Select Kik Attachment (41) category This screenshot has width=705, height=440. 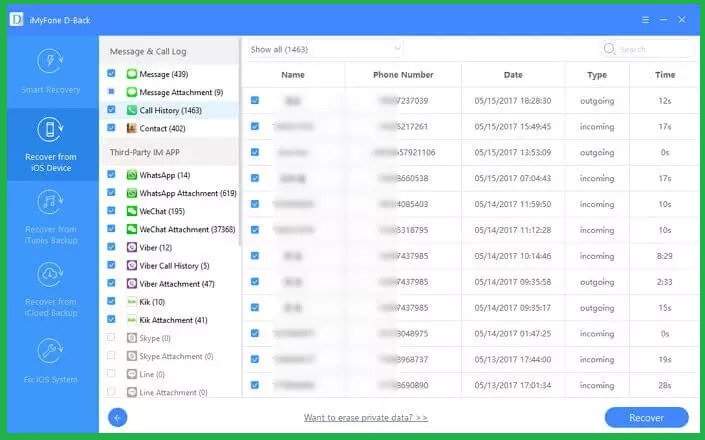(x=173, y=320)
